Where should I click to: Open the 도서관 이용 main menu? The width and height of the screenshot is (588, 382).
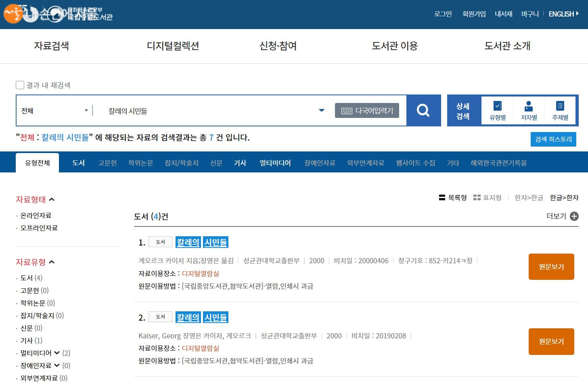pyautogui.click(x=395, y=46)
